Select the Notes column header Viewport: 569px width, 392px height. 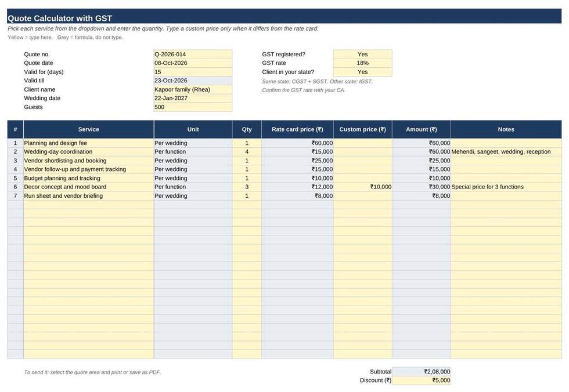(506, 129)
